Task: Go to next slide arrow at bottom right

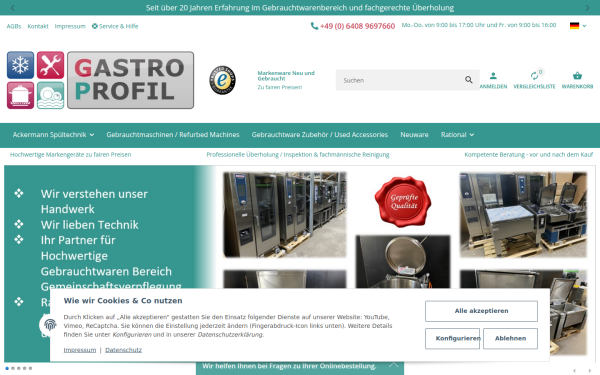Action: click(x=589, y=370)
